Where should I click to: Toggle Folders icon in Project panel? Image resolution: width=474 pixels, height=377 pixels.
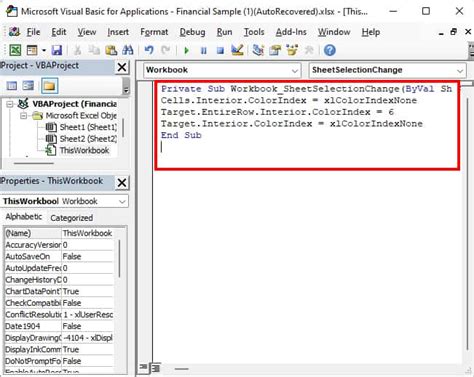(49, 86)
